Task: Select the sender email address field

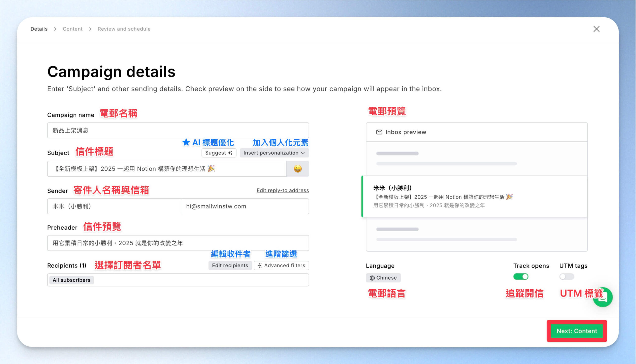Action: pyautogui.click(x=245, y=206)
